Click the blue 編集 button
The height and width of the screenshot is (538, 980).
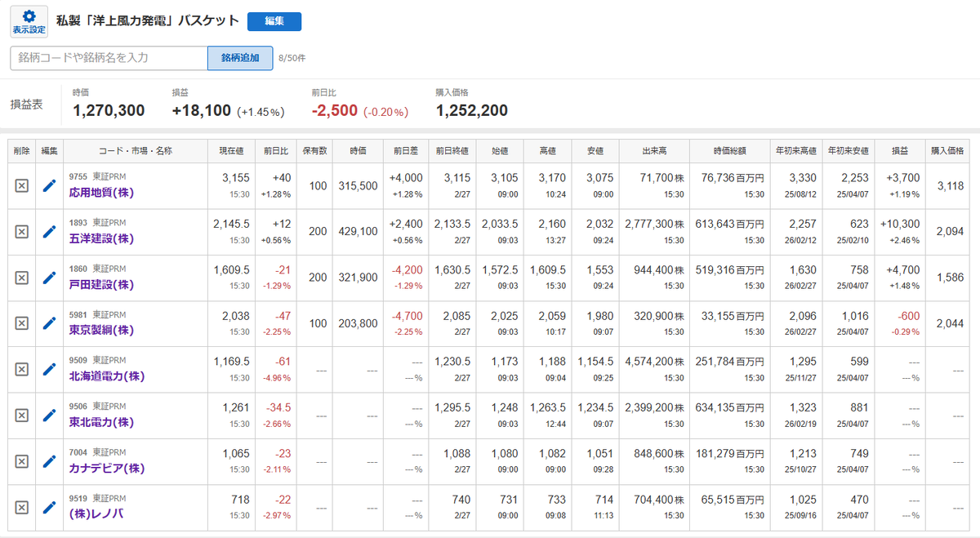(x=274, y=21)
